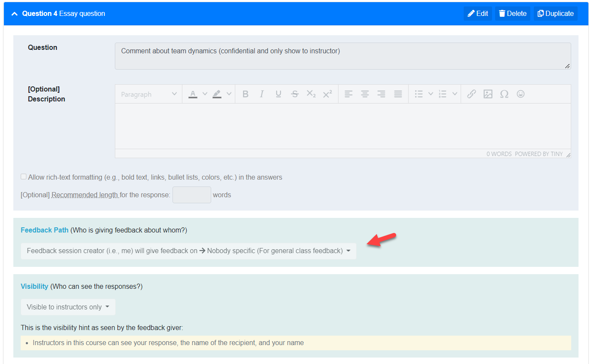Delete Question 4
The height and width of the screenshot is (364, 594).
click(x=513, y=13)
